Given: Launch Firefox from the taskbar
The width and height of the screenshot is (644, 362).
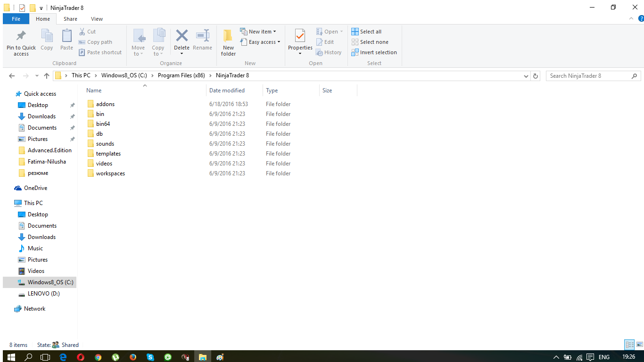Looking at the screenshot, I should [133, 357].
